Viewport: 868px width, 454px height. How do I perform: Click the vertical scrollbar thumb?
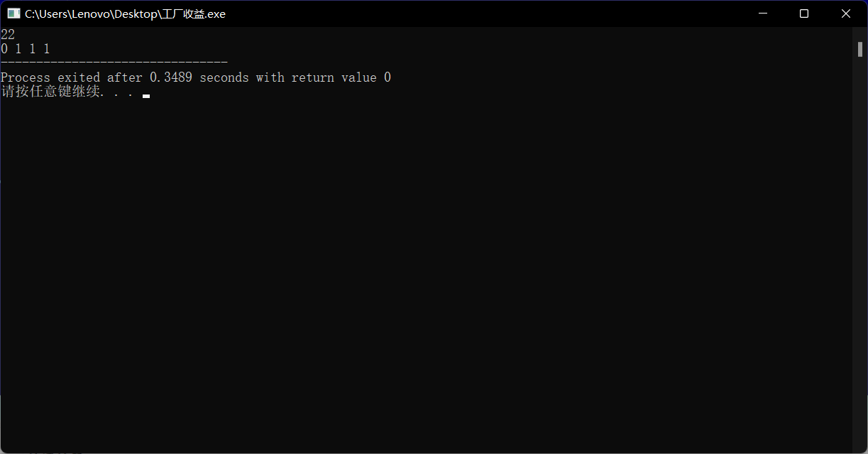(x=859, y=50)
